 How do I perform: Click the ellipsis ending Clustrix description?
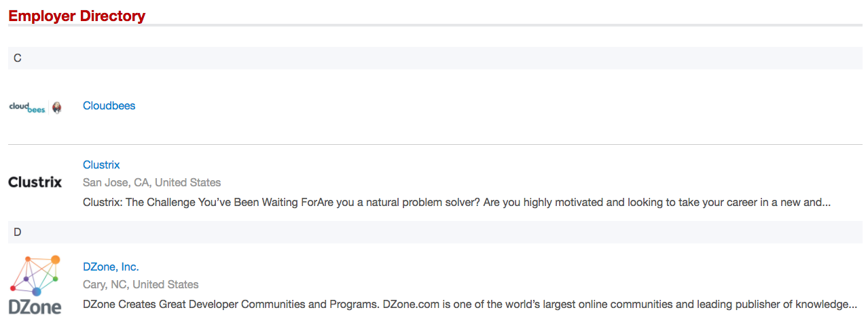click(x=826, y=202)
